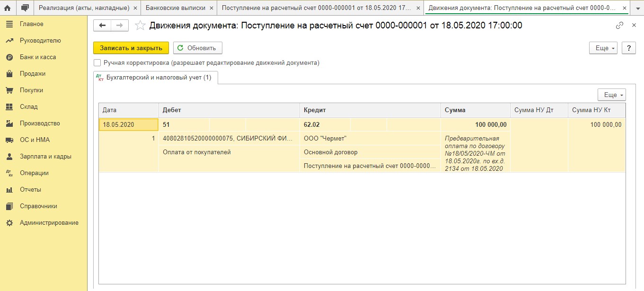The width and height of the screenshot is (644, 291).
Task: Open the Банк и касса section
Action: click(38, 57)
